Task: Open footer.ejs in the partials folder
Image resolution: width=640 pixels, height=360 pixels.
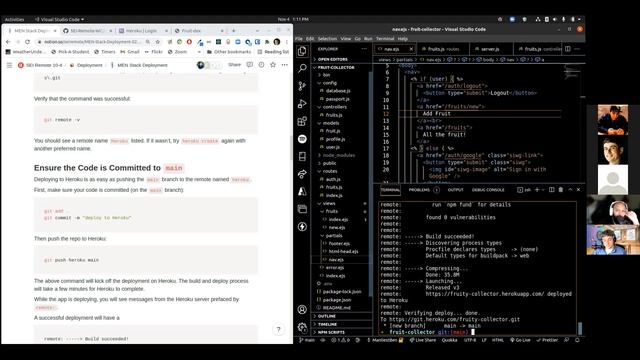Action: 339,243
